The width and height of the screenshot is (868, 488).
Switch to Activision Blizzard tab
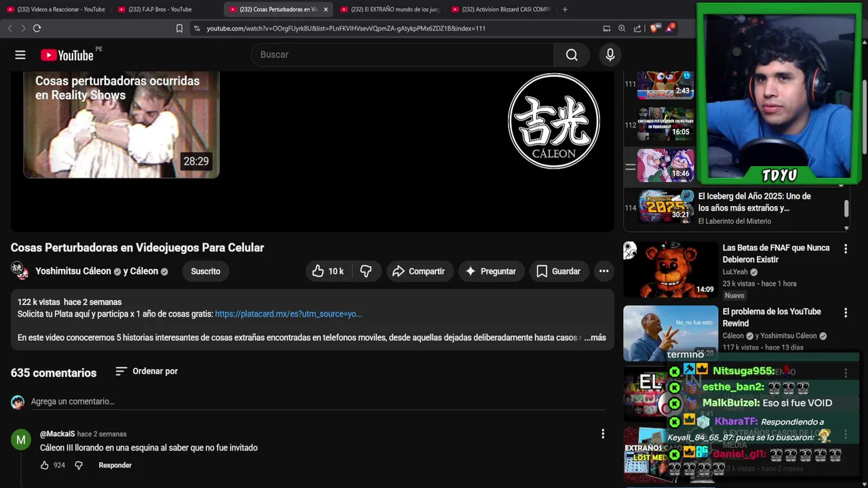[500, 9]
